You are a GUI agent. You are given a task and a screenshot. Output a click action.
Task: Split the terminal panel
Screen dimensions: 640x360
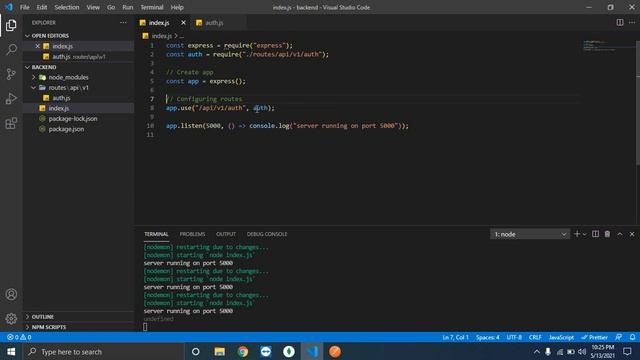(596, 234)
